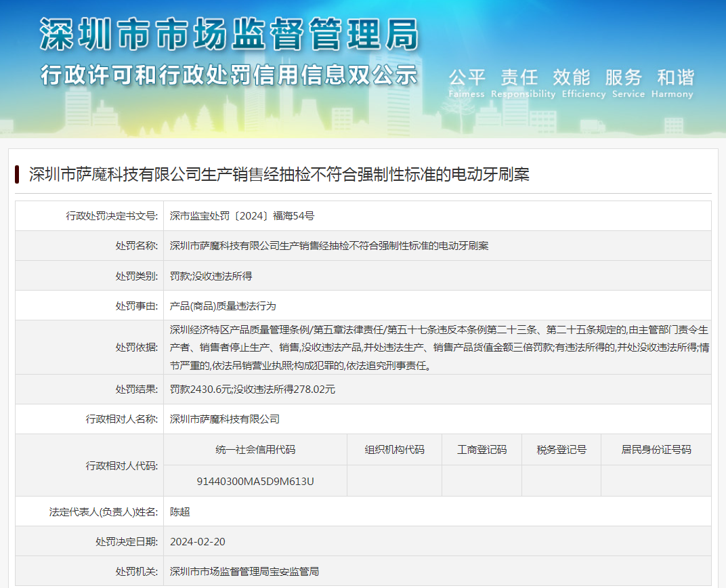Click the label 法定代表人(负责人)姓名:
This screenshot has width=726, height=588.
coord(103,512)
